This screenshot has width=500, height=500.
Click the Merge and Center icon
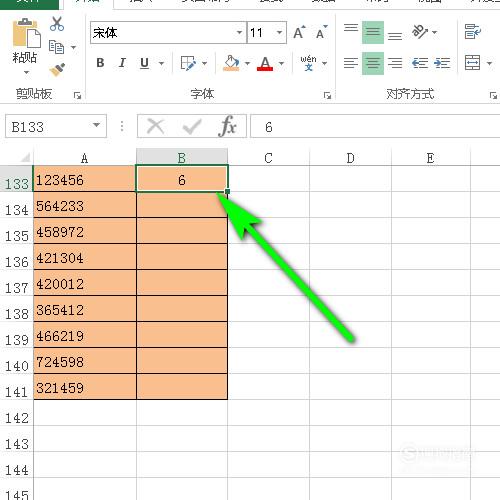(x=473, y=63)
